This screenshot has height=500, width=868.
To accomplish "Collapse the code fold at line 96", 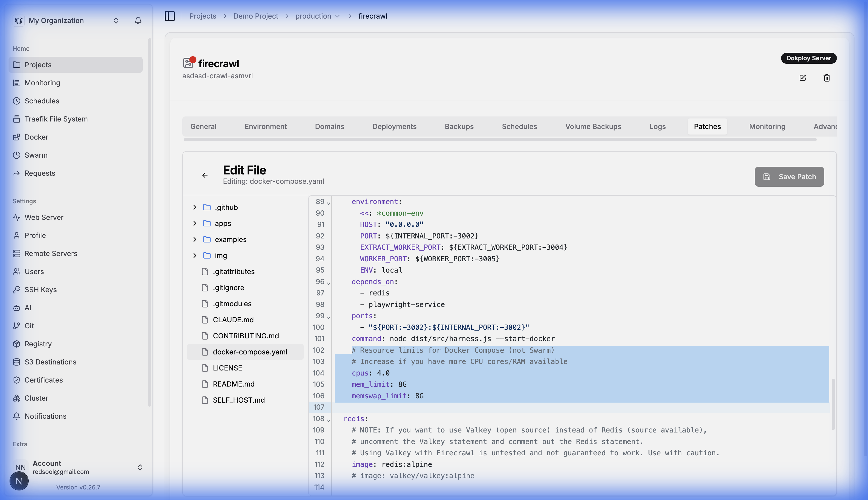I will click(329, 283).
